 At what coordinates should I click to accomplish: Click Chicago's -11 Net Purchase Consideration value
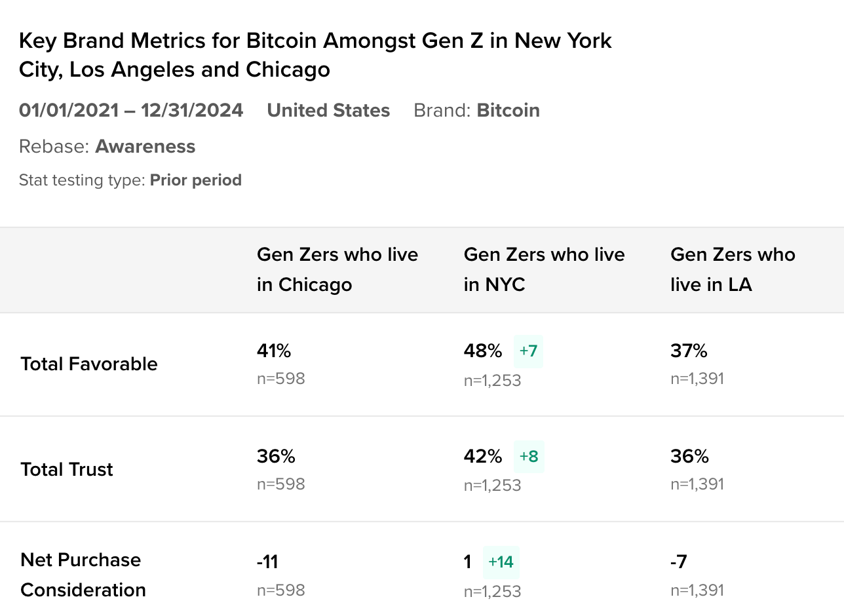(267, 562)
